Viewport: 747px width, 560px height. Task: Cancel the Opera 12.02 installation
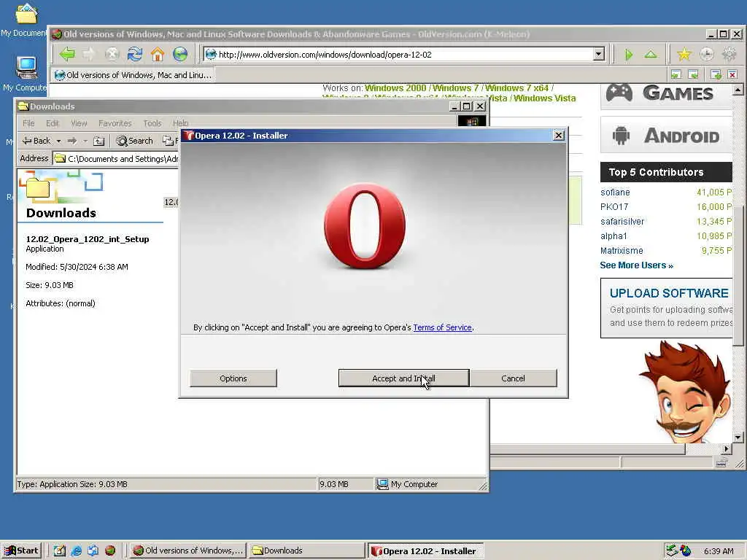[513, 378]
